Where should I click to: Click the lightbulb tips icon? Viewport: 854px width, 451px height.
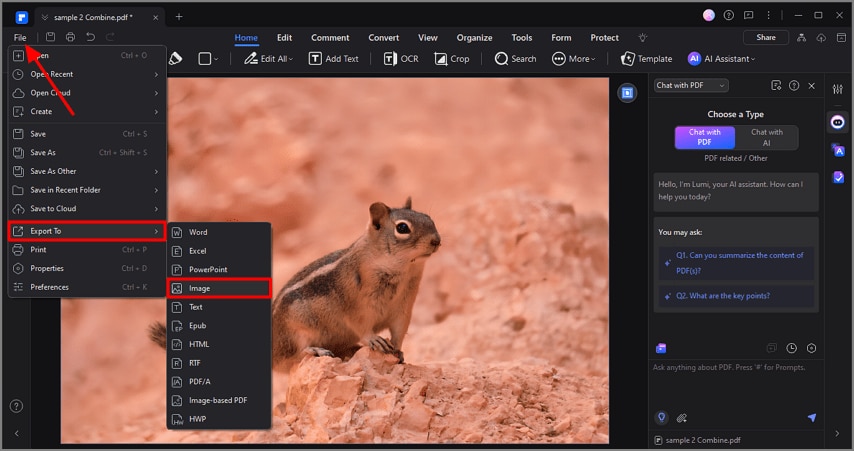point(643,38)
